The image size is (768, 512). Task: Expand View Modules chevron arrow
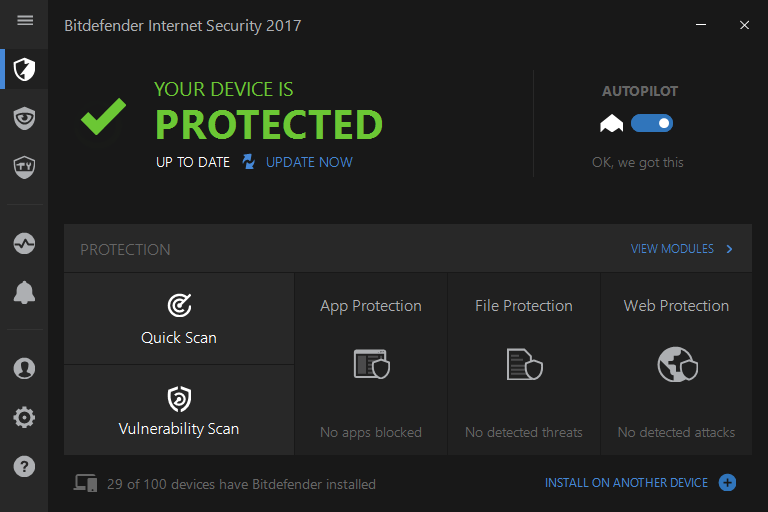(x=730, y=249)
